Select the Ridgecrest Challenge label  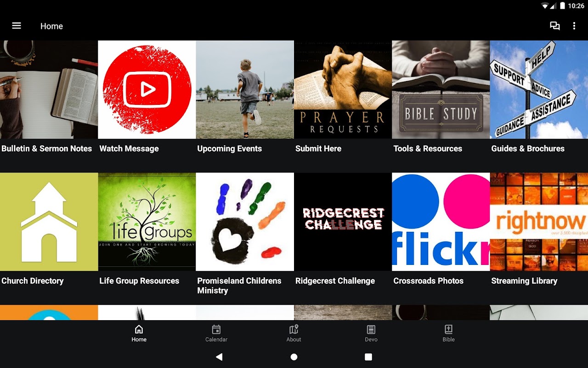pos(335,281)
